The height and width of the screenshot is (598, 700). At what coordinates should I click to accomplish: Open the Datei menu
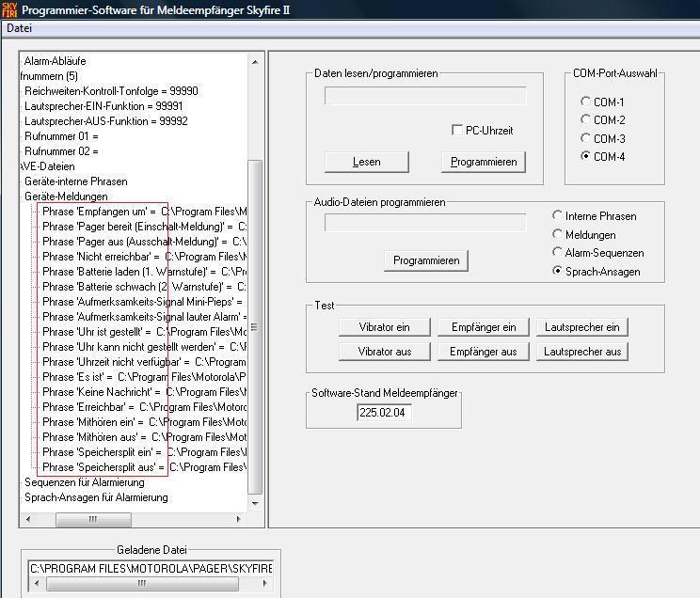pos(19,28)
